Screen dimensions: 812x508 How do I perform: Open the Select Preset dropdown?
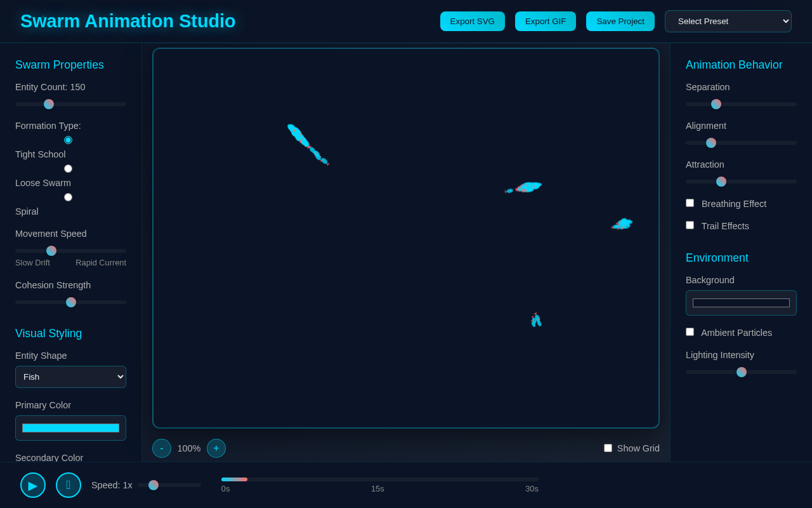(728, 21)
